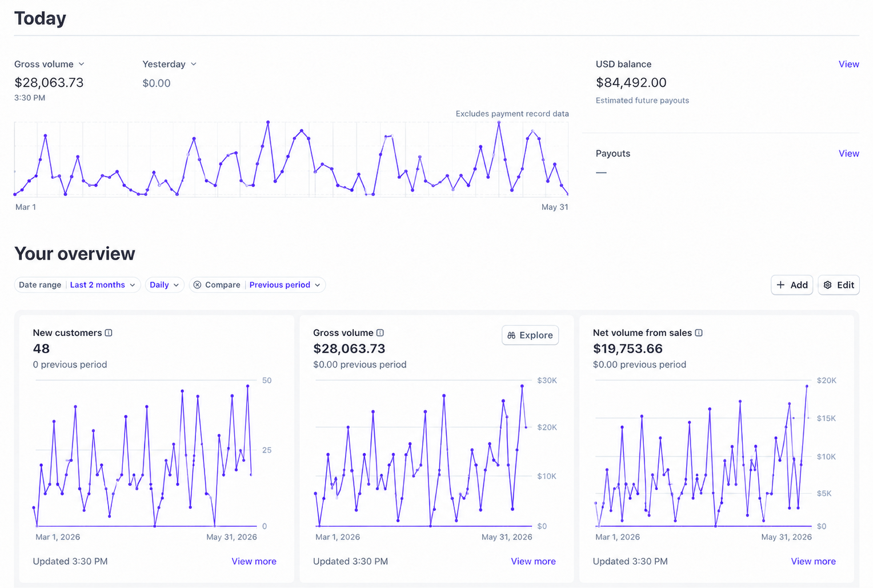This screenshot has width=873, height=588.
Task: Click the New customers count of 48
Action: [41, 349]
